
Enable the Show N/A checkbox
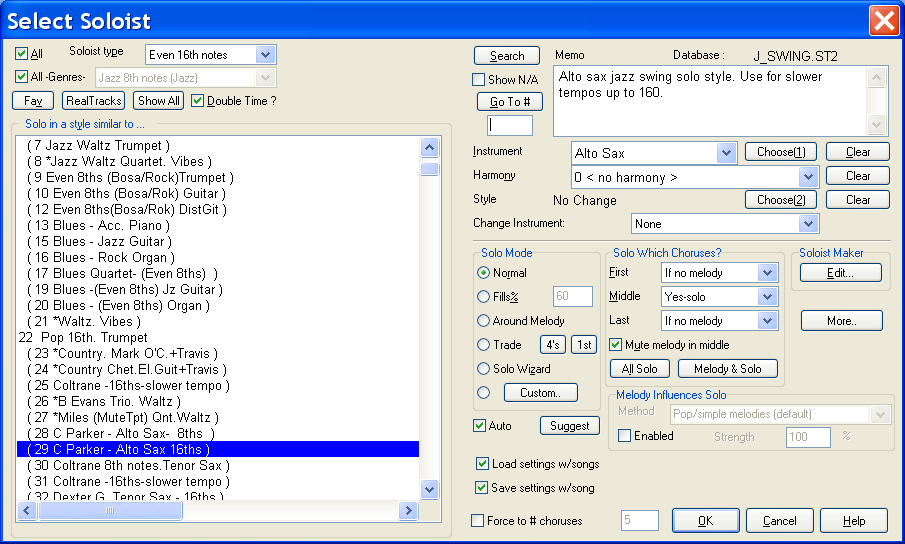(479, 80)
